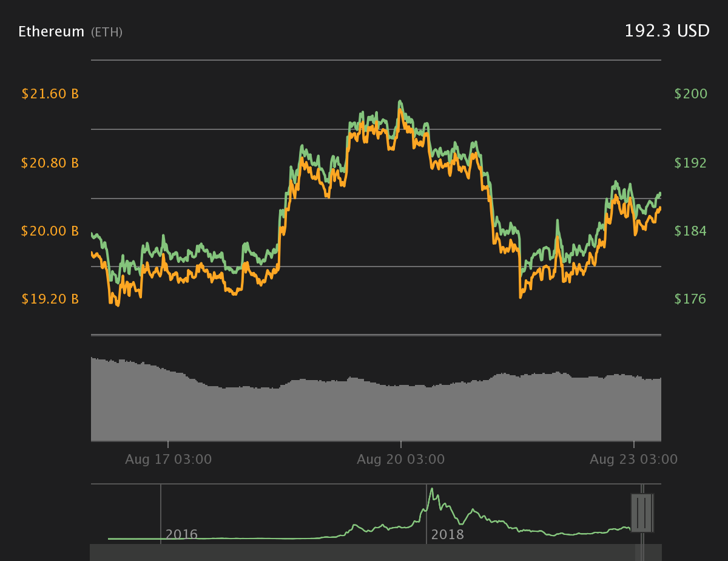Click the 192.3 USD current price
Screen dimensions: 728x561
(x=667, y=31)
